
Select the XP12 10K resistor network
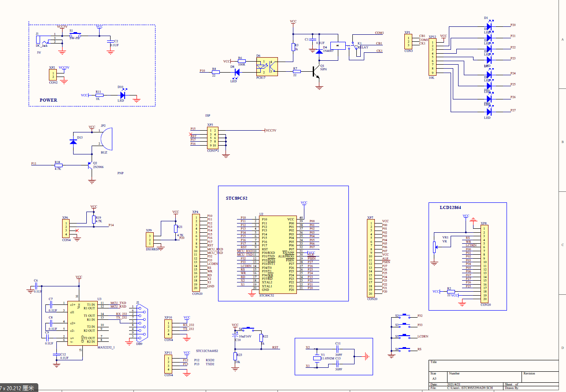(x=433, y=57)
